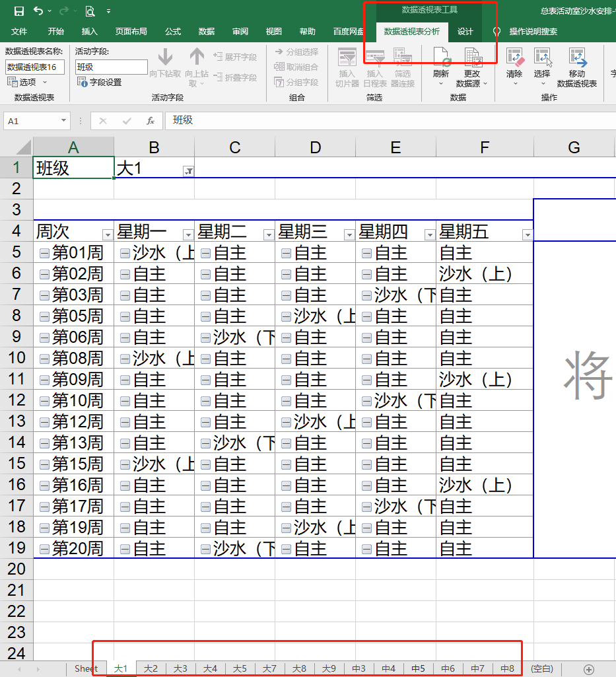Open Print Preview from quick access toolbar
Image resolution: width=616 pixels, height=677 pixels.
pos(90,11)
